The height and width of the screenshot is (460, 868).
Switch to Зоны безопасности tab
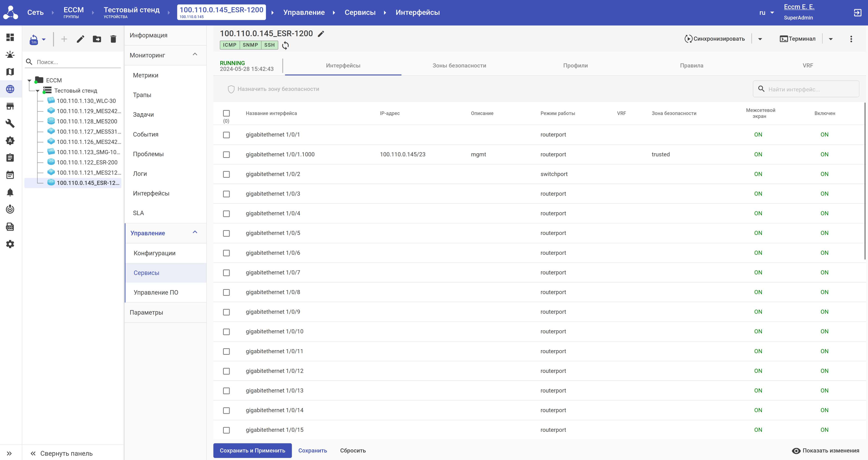(x=459, y=65)
